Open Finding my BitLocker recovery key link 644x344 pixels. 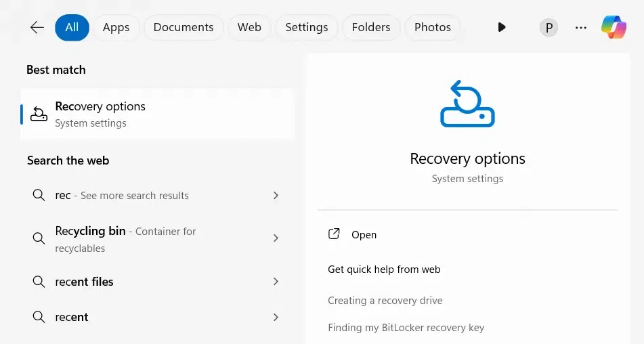click(x=406, y=328)
